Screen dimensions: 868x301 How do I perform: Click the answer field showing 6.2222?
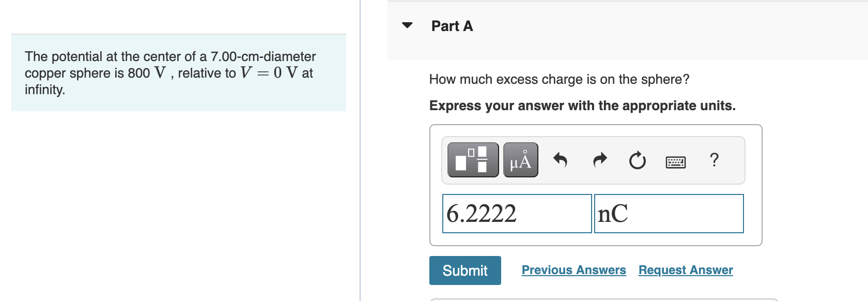point(516,214)
